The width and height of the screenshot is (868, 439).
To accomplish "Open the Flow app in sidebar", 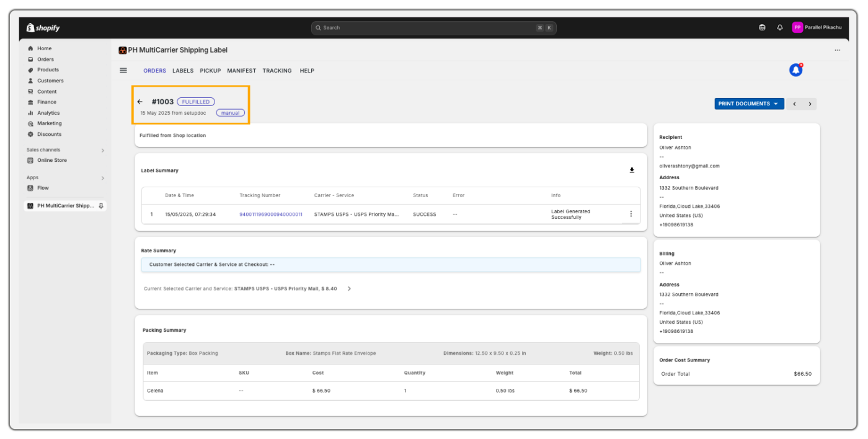I will coord(43,188).
